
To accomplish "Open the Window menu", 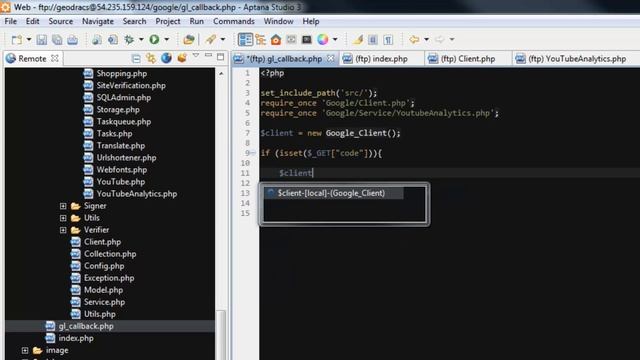I will tap(278, 21).
